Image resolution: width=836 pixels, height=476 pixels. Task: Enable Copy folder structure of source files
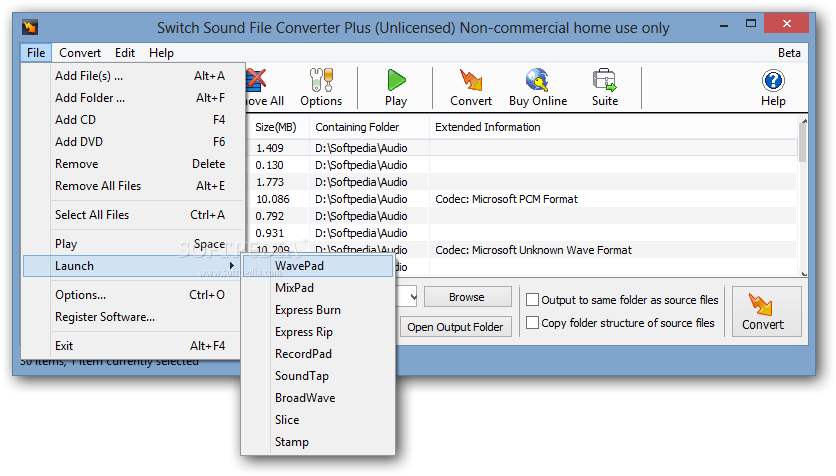tap(532, 322)
